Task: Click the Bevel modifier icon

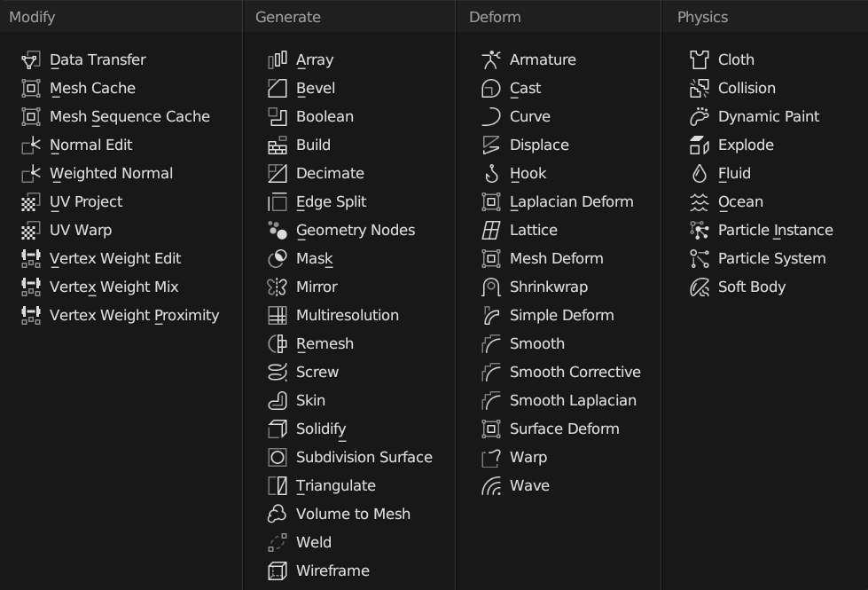Action: pos(278,88)
